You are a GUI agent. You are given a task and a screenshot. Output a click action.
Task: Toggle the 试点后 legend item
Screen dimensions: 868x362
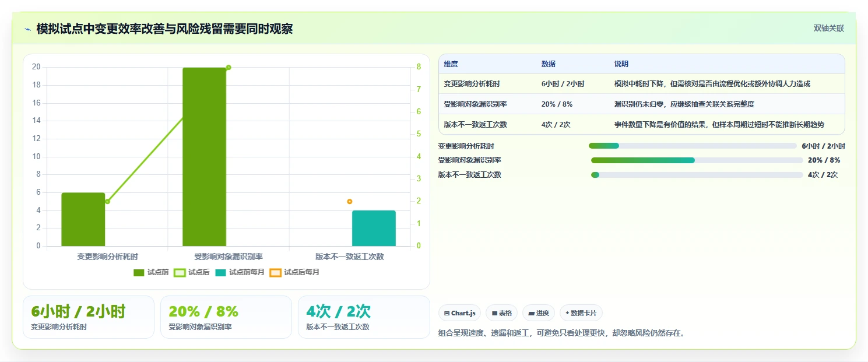click(192, 272)
